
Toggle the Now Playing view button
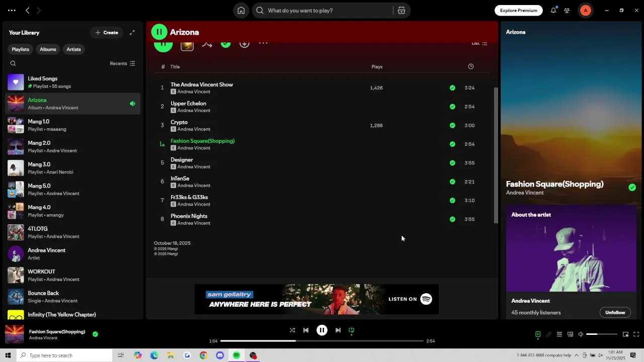(x=538, y=334)
